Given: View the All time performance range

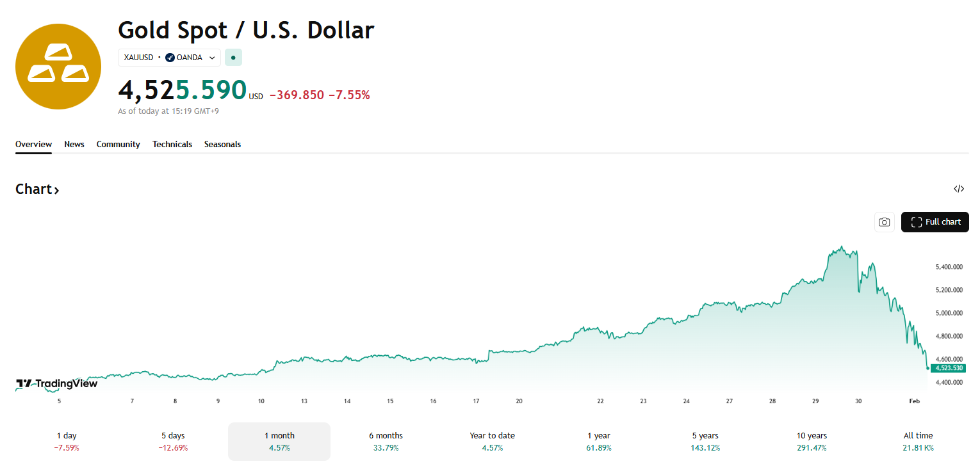Looking at the screenshot, I should (x=918, y=441).
